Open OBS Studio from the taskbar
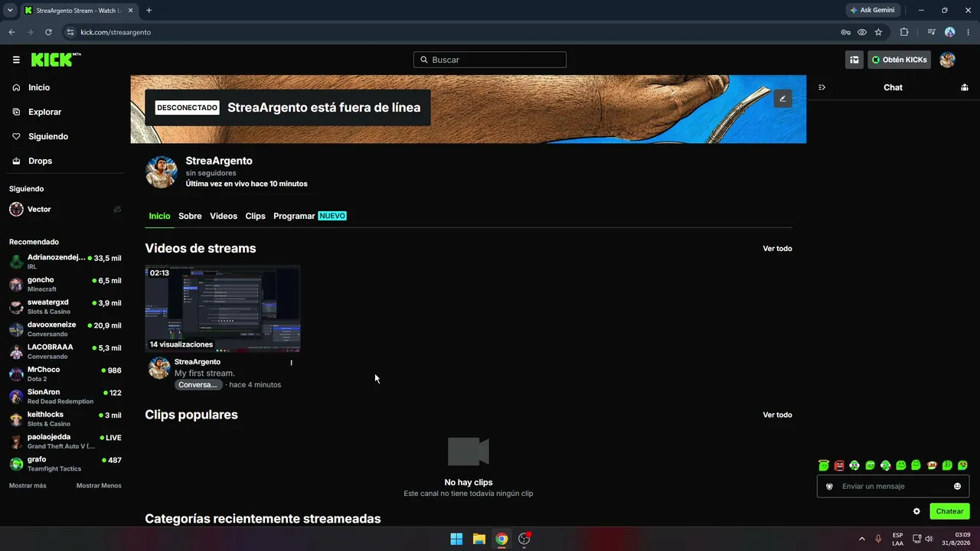 tap(524, 539)
